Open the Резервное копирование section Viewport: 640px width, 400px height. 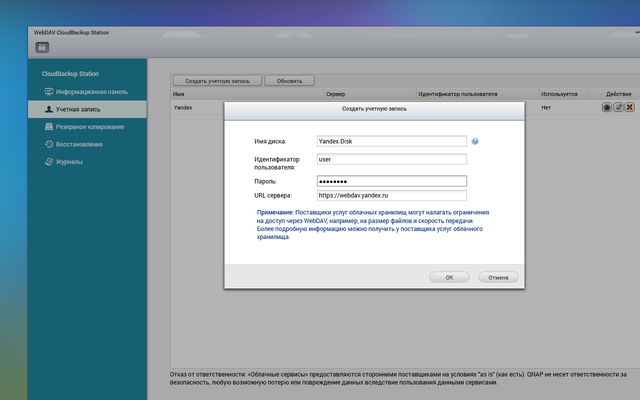(x=87, y=127)
